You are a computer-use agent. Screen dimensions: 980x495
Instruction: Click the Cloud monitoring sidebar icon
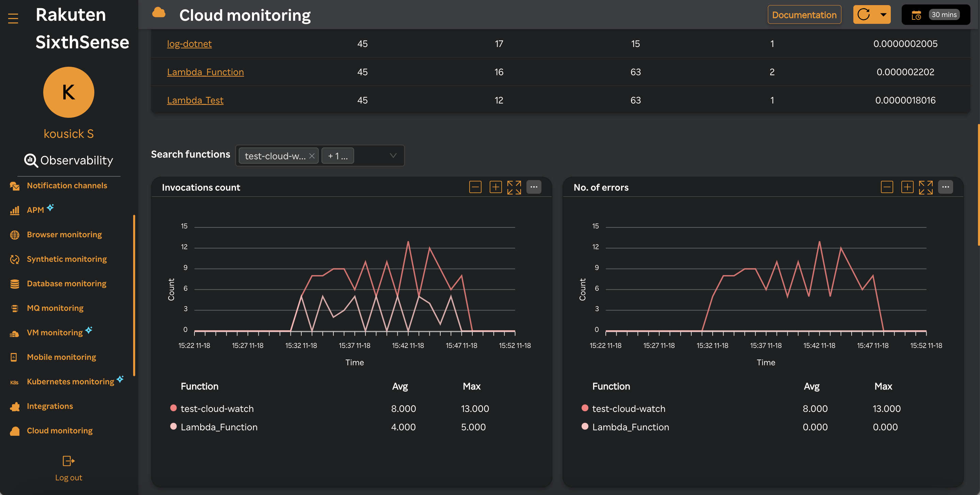tap(15, 431)
